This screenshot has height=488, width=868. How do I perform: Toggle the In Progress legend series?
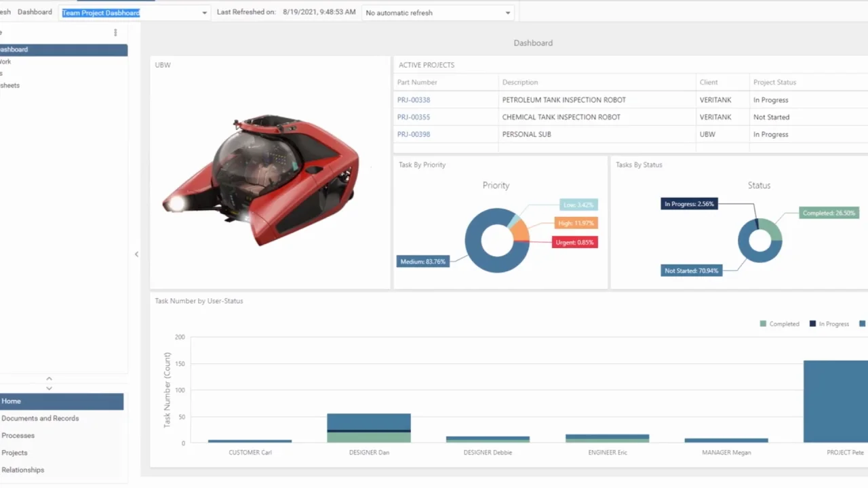point(829,324)
